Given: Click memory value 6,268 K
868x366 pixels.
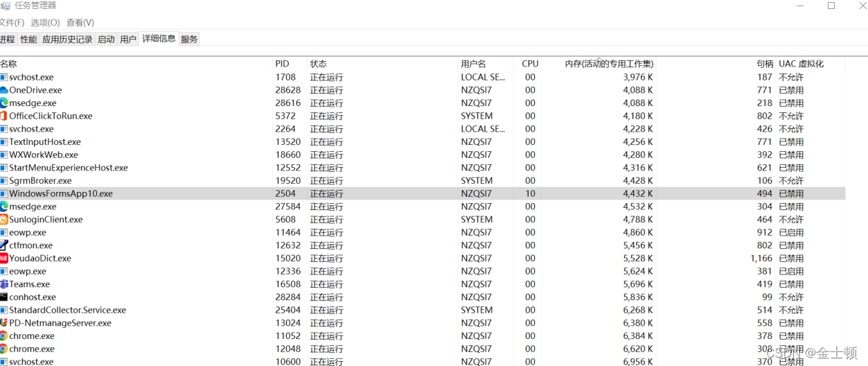Looking at the screenshot, I should pos(637,311).
